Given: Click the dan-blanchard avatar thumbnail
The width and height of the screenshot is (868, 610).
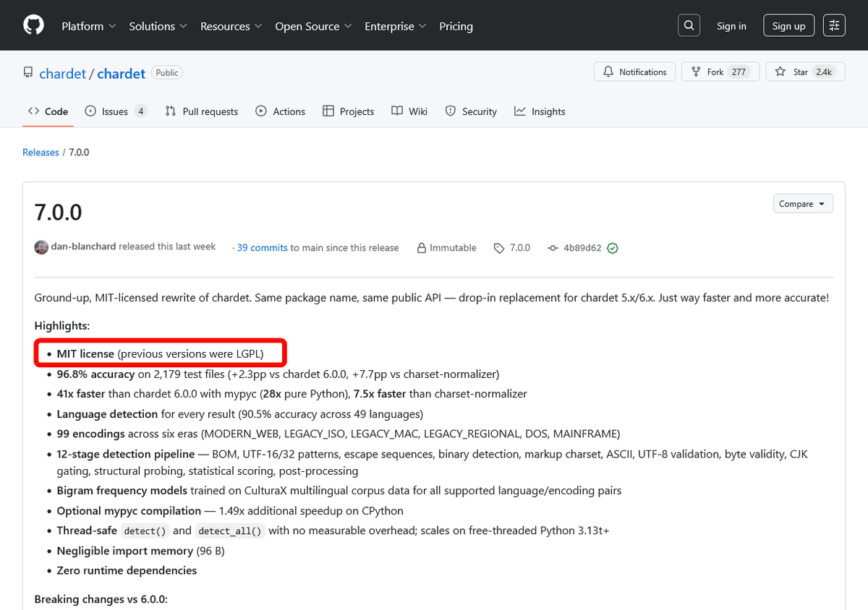Looking at the screenshot, I should click(41, 247).
